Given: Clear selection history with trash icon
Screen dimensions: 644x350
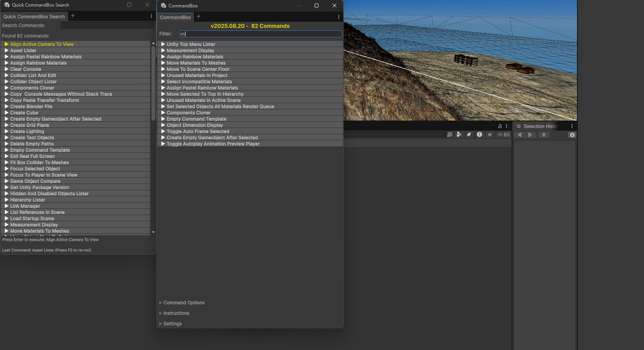Looking at the screenshot, I should [544, 135].
